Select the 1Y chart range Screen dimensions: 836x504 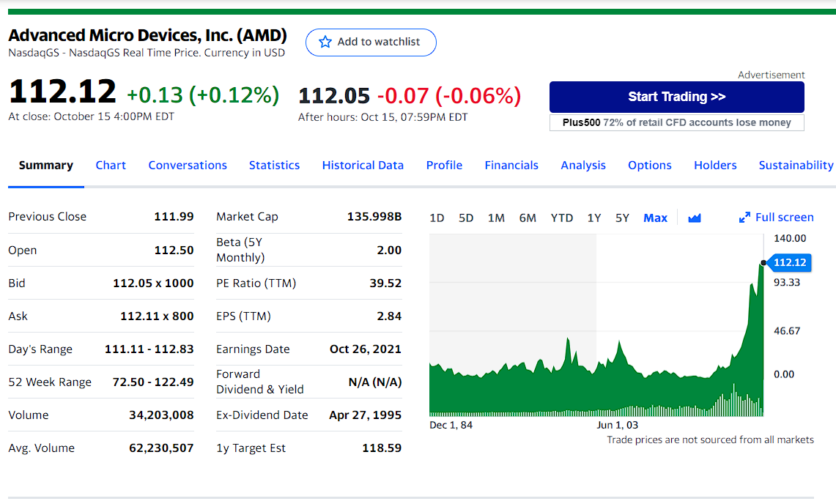594,218
